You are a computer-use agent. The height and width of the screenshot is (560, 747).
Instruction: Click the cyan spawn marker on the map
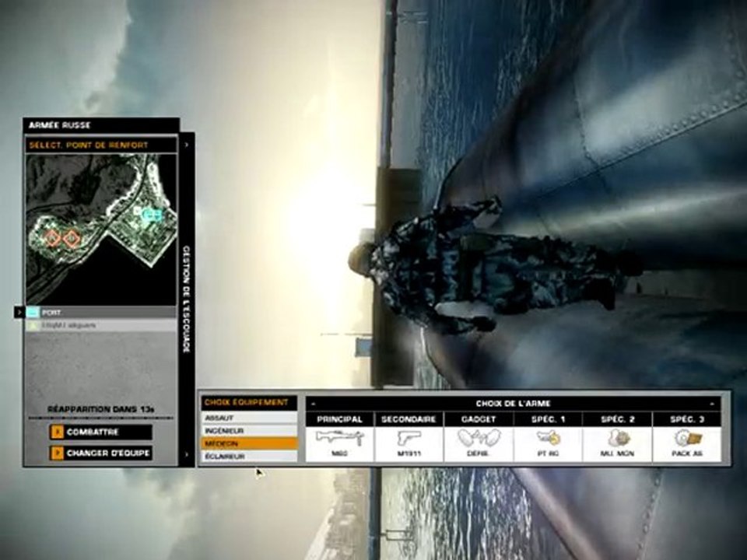152,215
